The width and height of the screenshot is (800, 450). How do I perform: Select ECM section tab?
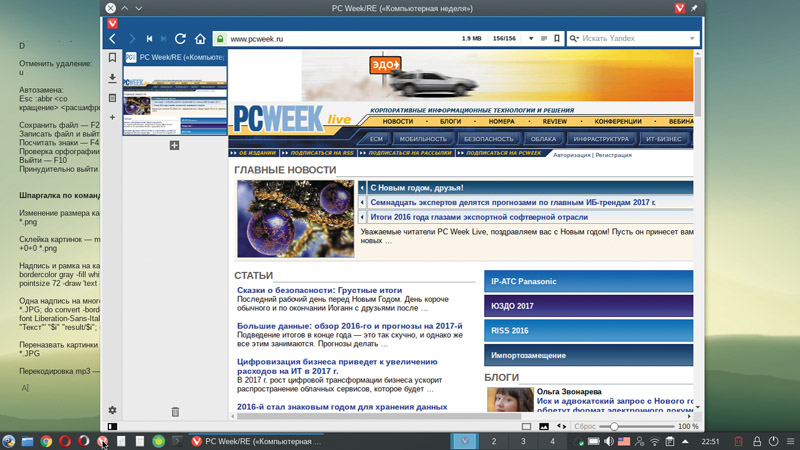376,139
